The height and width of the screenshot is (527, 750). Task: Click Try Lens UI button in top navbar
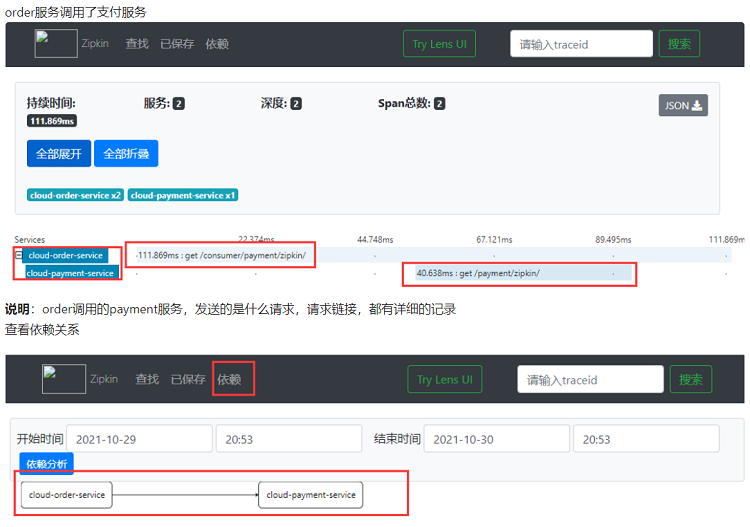click(440, 44)
